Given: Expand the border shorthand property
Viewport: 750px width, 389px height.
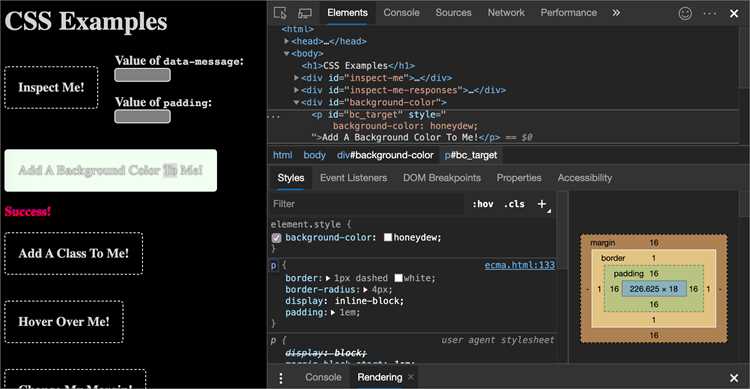Looking at the screenshot, I should pos(328,278).
